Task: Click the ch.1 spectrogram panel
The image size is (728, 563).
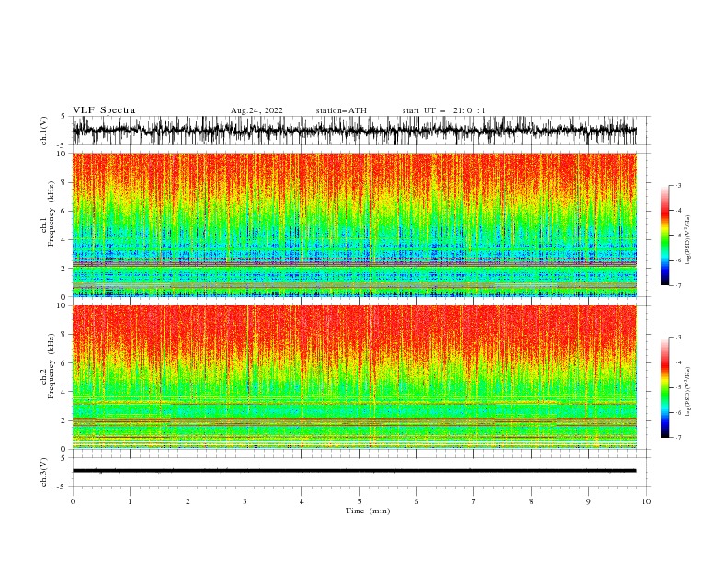Action: click(355, 224)
